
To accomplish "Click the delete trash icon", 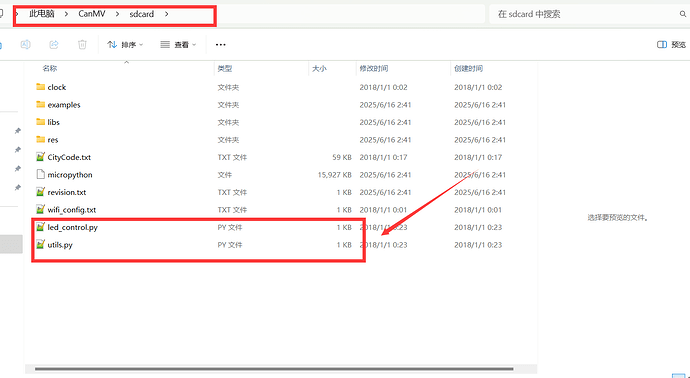I will [x=82, y=44].
